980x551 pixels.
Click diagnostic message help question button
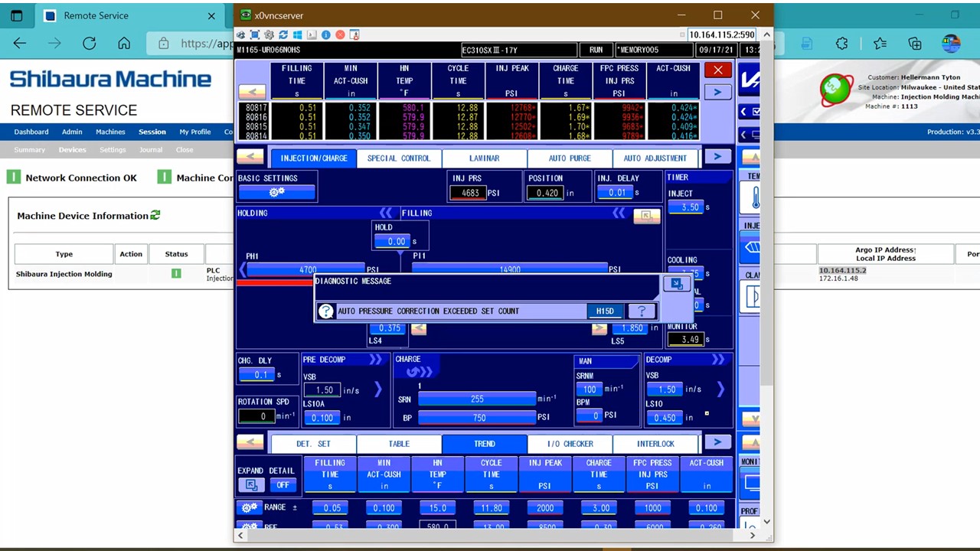(x=642, y=311)
